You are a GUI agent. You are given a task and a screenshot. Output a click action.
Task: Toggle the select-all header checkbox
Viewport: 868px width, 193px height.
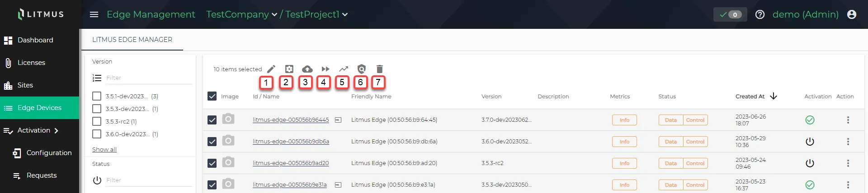tap(212, 96)
